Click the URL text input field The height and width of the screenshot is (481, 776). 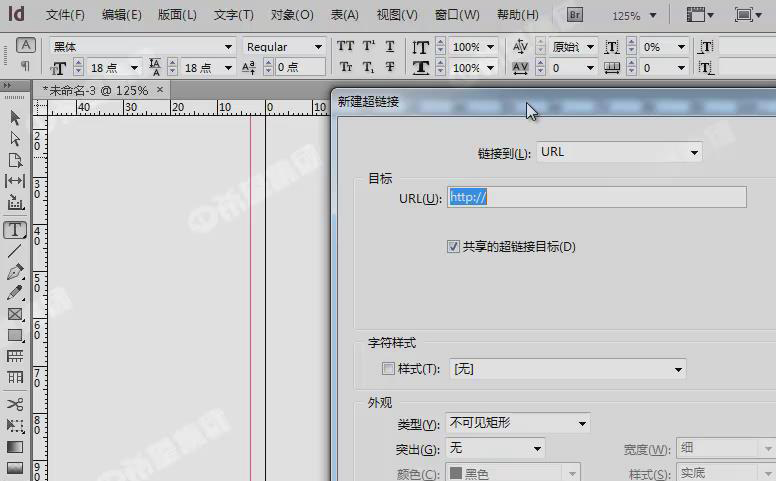click(x=597, y=198)
